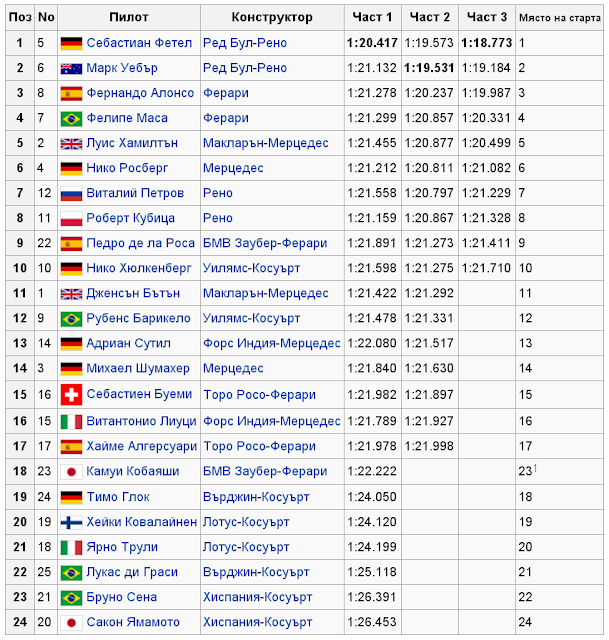Click the Japanese flag beside Сакон Ямамото

[x=71, y=623]
